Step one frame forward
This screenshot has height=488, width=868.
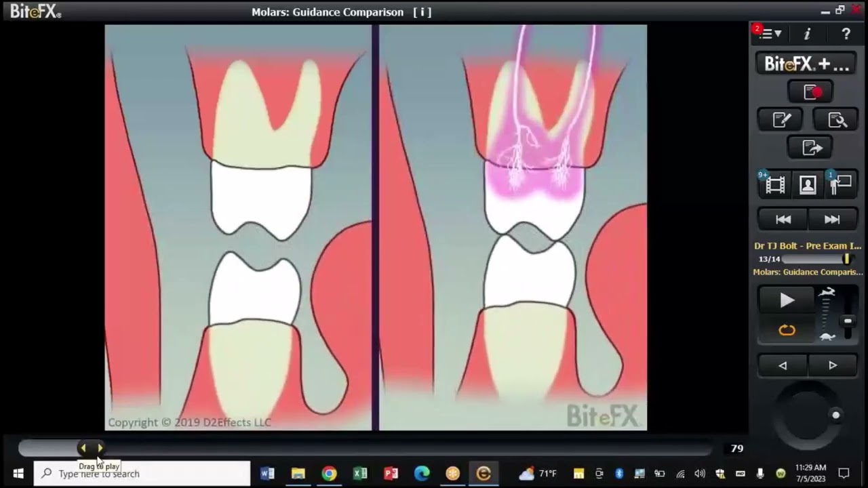tap(833, 365)
